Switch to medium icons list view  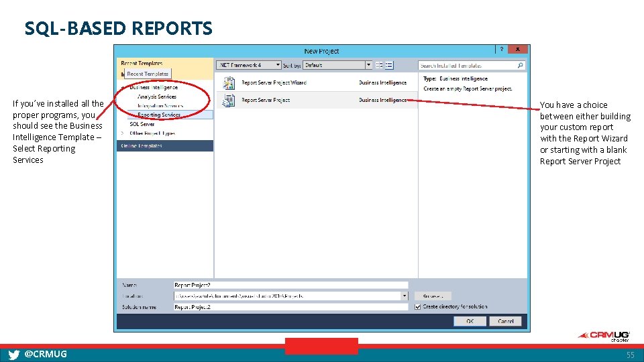click(x=389, y=65)
